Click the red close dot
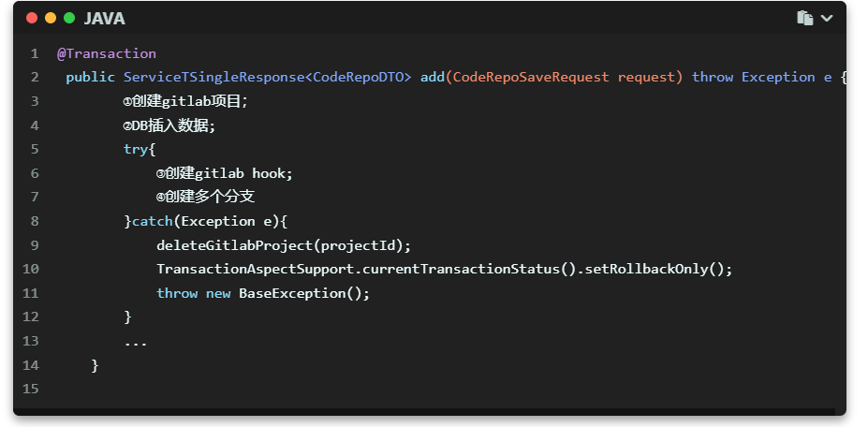This screenshot has height=427, width=868. (32, 19)
